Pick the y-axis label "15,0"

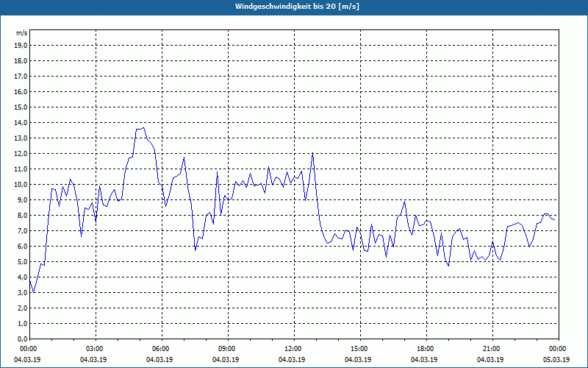pos(21,107)
